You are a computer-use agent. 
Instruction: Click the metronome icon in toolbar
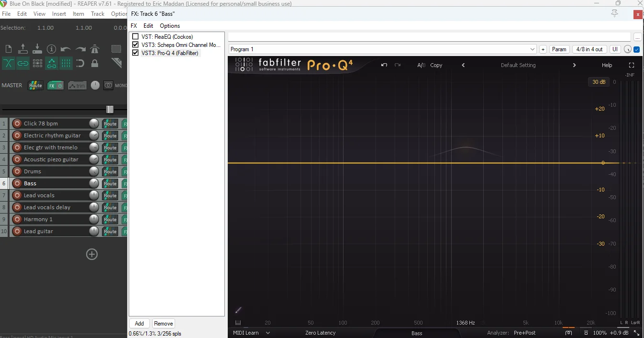[95, 49]
